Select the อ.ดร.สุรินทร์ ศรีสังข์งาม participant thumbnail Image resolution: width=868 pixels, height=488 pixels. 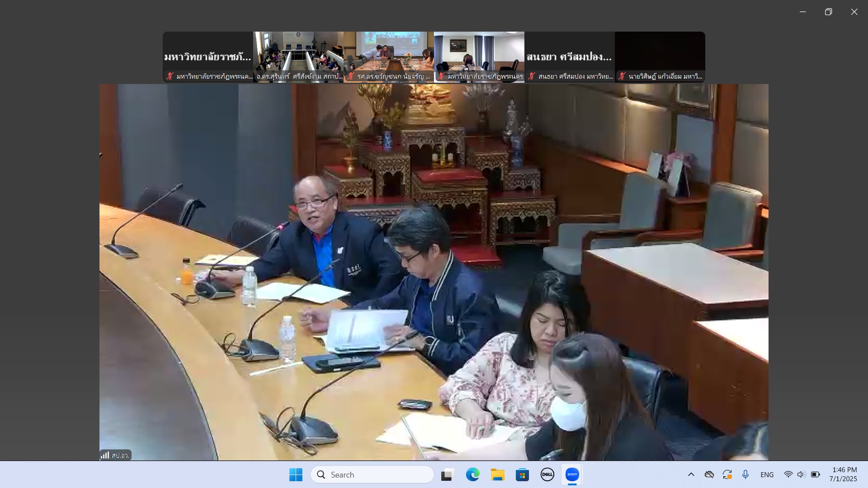pyautogui.click(x=298, y=57)
